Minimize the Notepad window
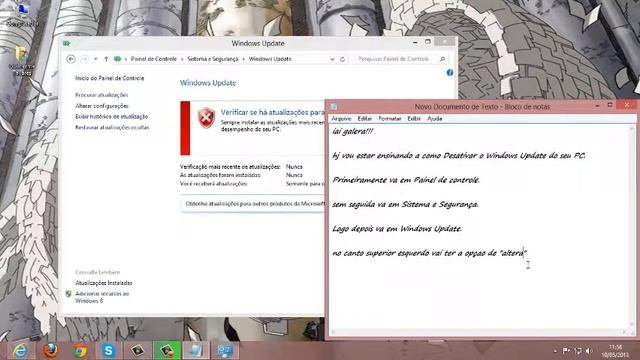 (x=597, y=106)
